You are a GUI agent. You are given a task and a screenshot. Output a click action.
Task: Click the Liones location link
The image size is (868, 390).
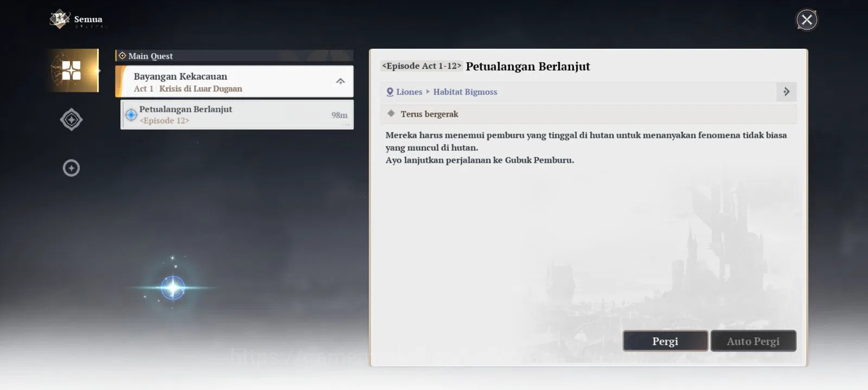coord(409,92)
